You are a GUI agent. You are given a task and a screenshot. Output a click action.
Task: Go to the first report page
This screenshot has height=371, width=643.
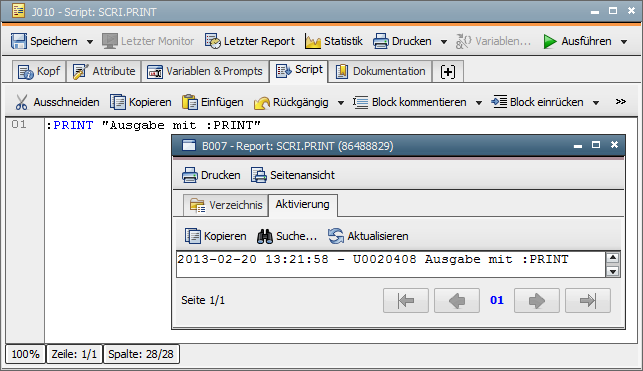tap(406, 300)
